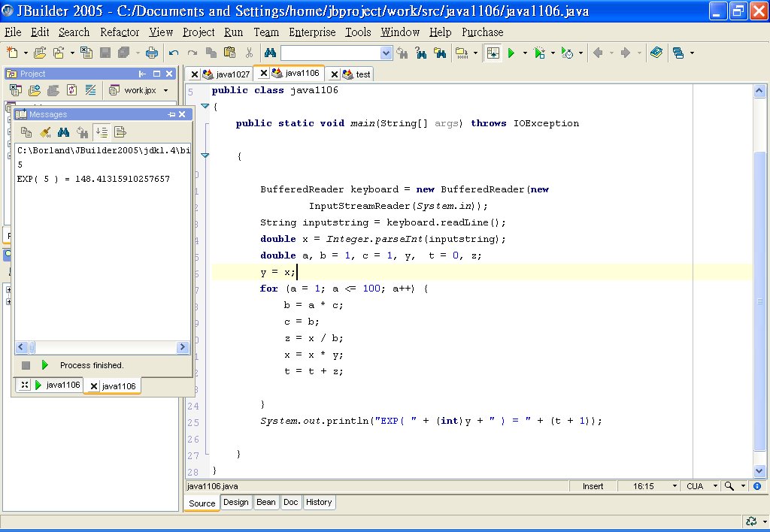Viewport: 770px width, 532px height.
Task: Open the Run Project dropdown arrow
Action: [525, 53]
